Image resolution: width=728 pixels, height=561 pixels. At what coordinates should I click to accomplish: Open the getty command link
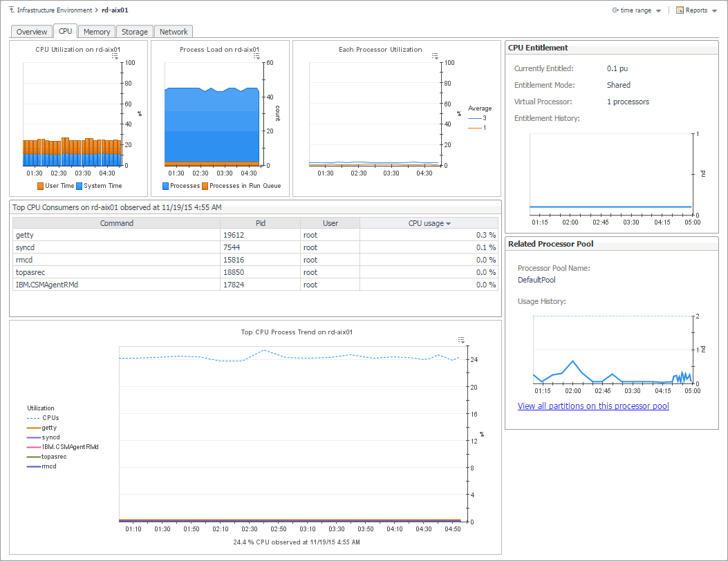(25, 236)
